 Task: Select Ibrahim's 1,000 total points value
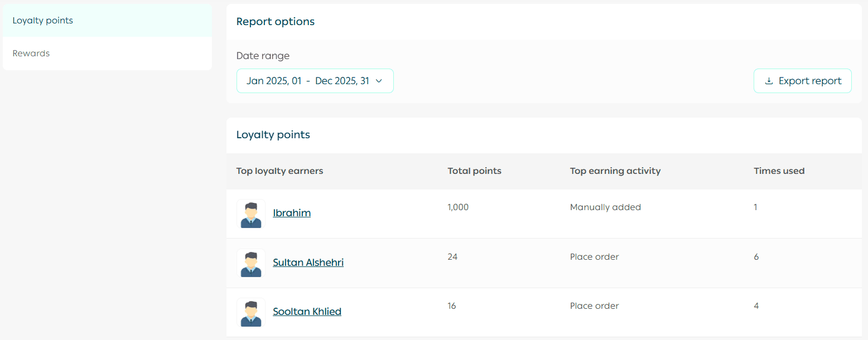(458, 207)
